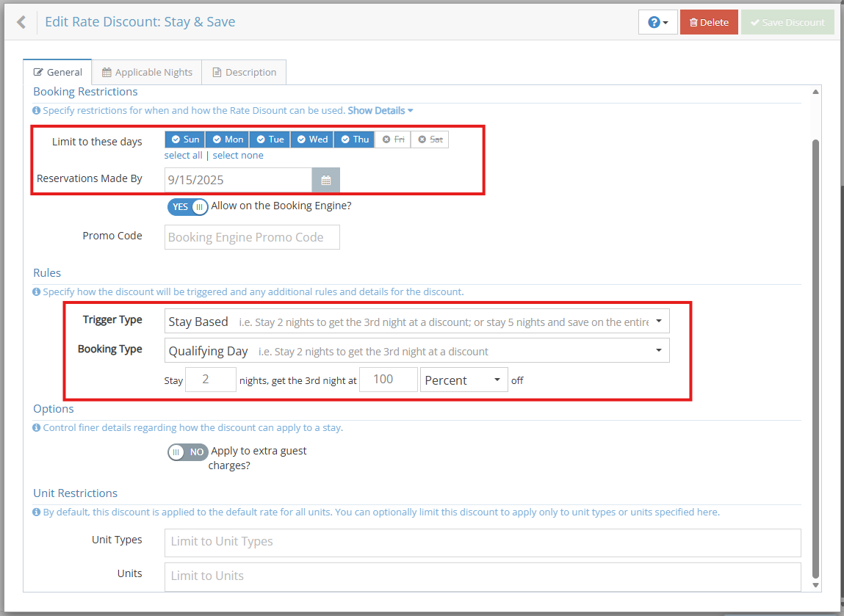
Task: Disable Allow on the Booking Engine toggle
Action: pyautogui.click(x=188, y=207)
